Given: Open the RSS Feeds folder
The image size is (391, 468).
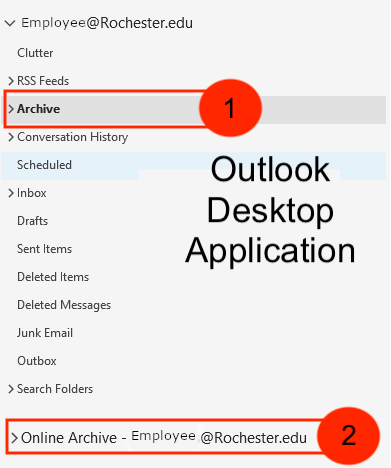Looking at the screenshot, I should click(43, 81).
